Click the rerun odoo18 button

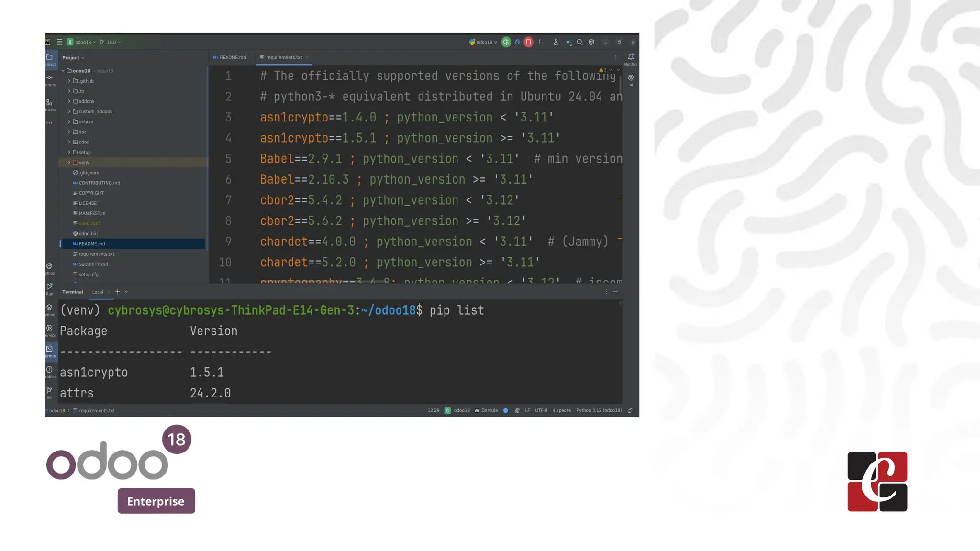tap(506, 42)
